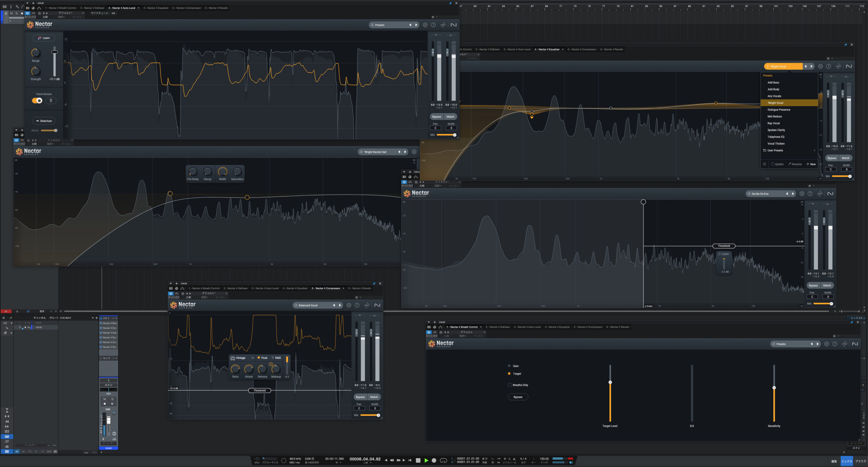
Task: Open the Vintage compressor mode dropdown
Action: click(242, 358)
